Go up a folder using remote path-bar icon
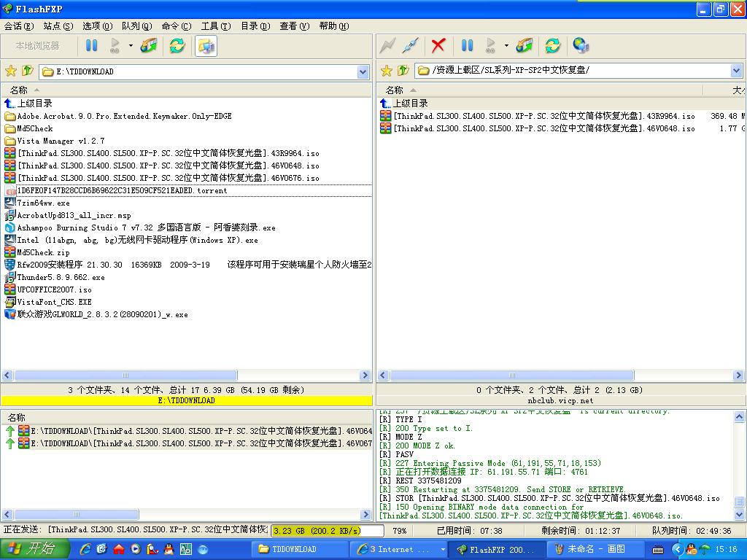This screenshot has width=747, height=560. pyautogui.click(x=403, y=71)
